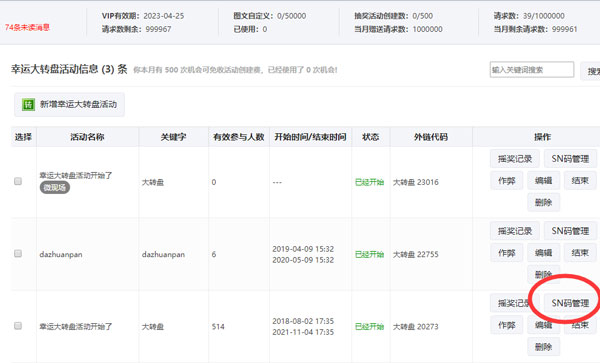The image size is (600, 363).
Task: Open 摇奖记录 for the 大转盘 23016 row
Action: click(x=515, y=159)
